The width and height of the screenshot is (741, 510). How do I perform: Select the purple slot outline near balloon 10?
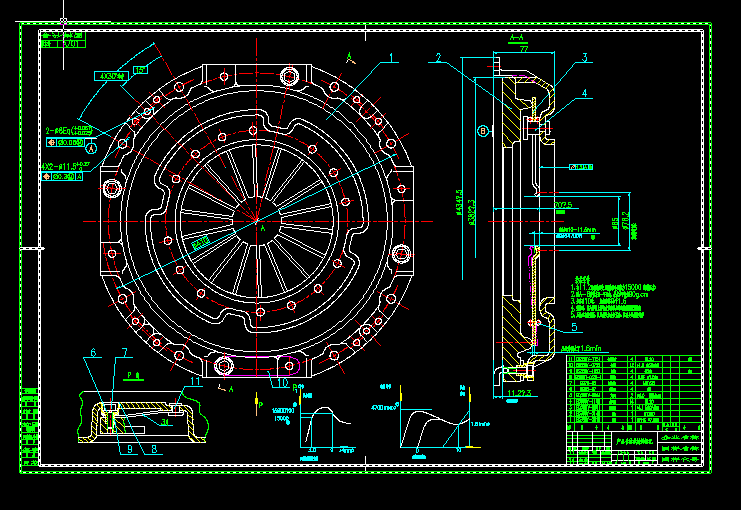click(x=258, y=366)
